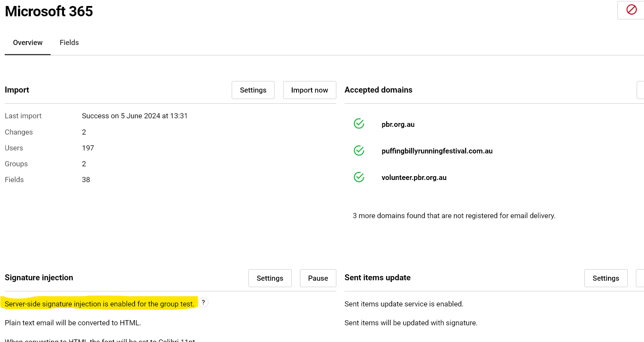Click the "Last import" label
This screenshot has height=342, width=644.
click(x=23, y=116)
